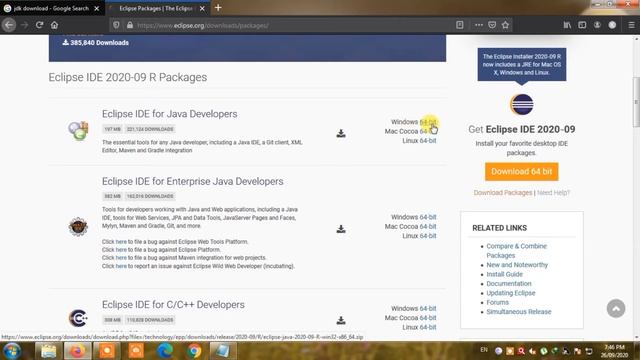
Task: Click 'here' link for Eclipse Web Tools Platform bug
Action: [x=121, y=242]
